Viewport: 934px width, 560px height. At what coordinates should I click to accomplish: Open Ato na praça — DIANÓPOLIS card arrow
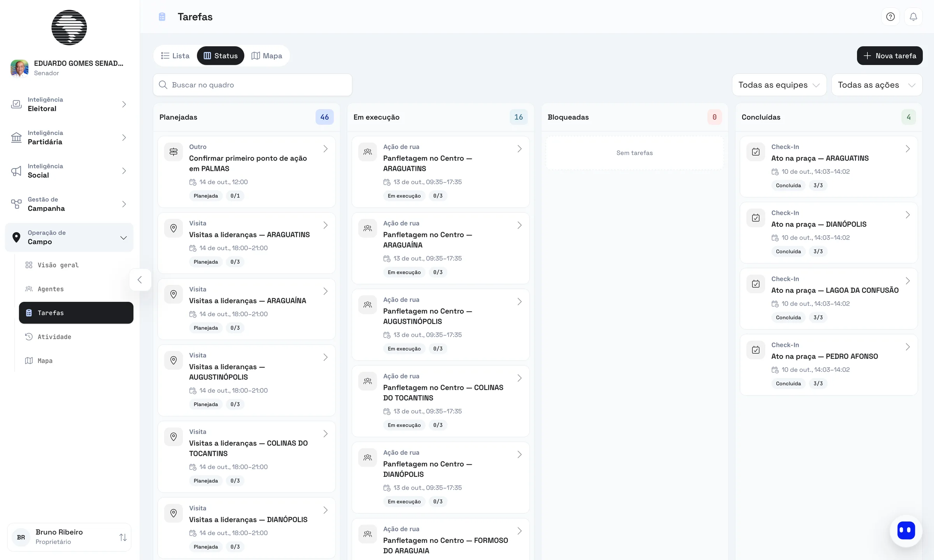908,215
